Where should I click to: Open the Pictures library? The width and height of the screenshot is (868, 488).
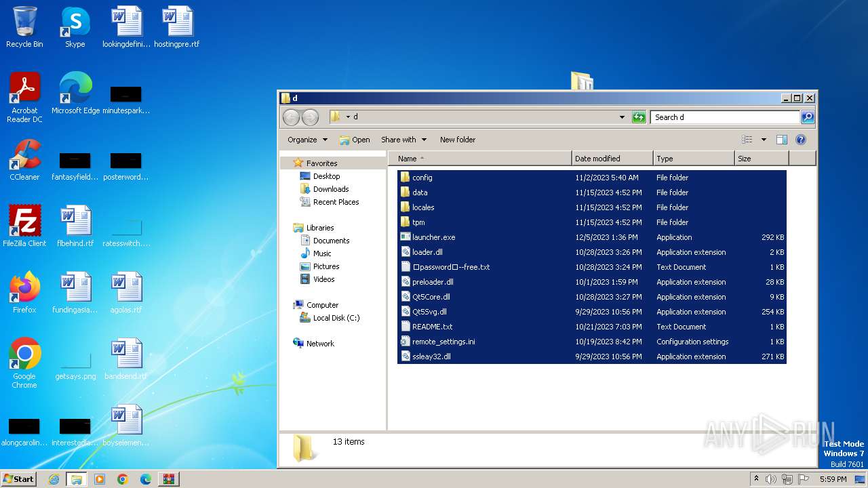pos(326,266)
